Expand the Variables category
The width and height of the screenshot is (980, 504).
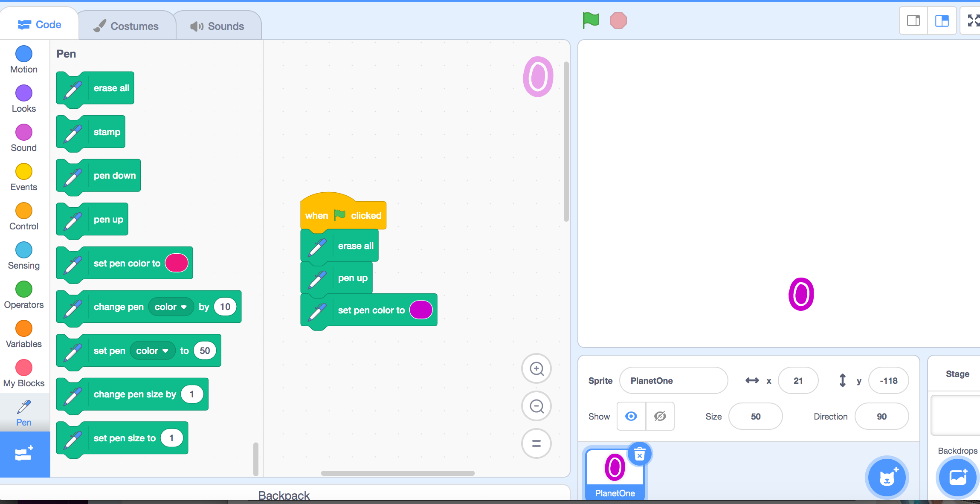(x=24, y=343)
